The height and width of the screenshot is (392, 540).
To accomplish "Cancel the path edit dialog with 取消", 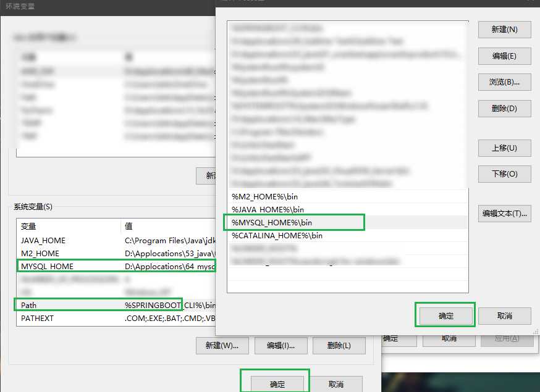I will (x=505, y=316).
